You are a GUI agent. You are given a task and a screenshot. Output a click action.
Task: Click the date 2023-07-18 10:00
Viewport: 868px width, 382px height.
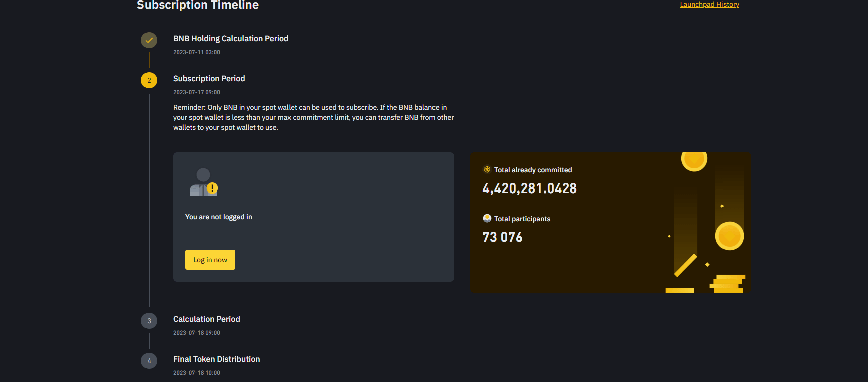point(197,373)
